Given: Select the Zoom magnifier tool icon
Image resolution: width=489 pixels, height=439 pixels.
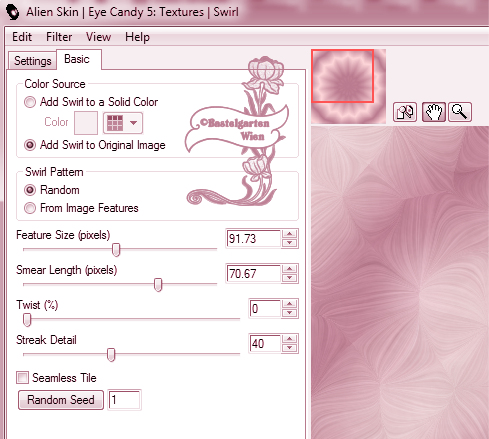Looking at the screenshot, I should point(460,112).
